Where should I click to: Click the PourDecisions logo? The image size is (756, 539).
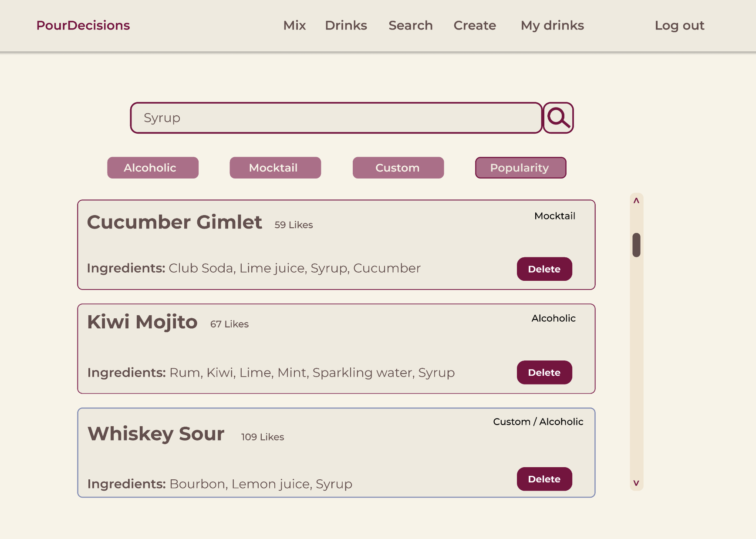[83, 25]
